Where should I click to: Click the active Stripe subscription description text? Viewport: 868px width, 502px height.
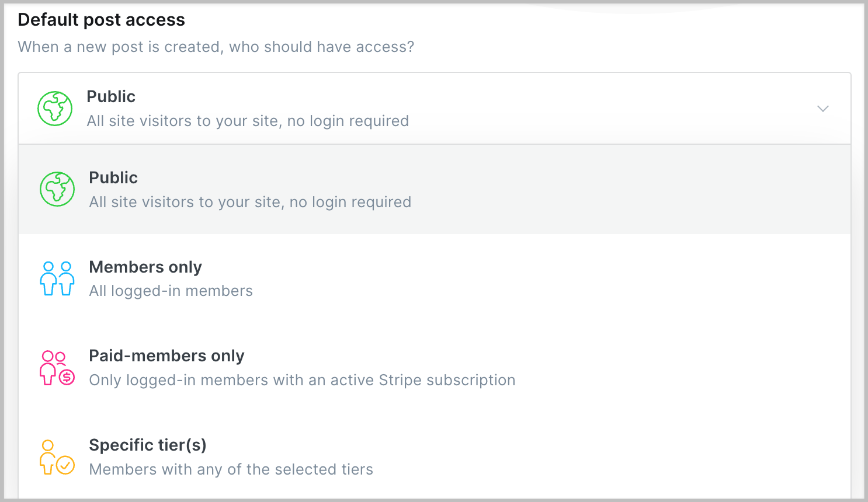302,380
